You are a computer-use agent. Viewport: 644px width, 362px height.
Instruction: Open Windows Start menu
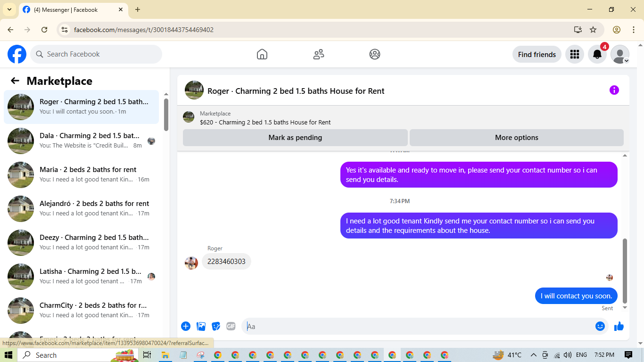(8, 355)
